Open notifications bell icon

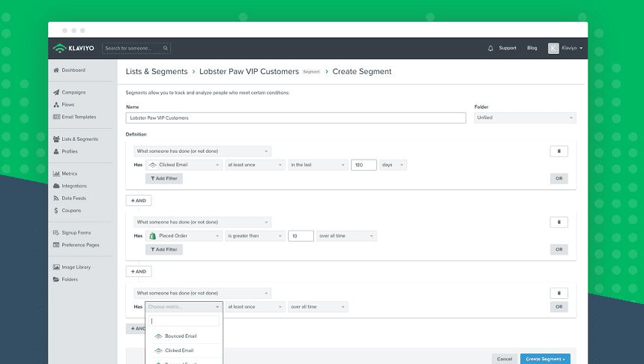coord(490,48)
